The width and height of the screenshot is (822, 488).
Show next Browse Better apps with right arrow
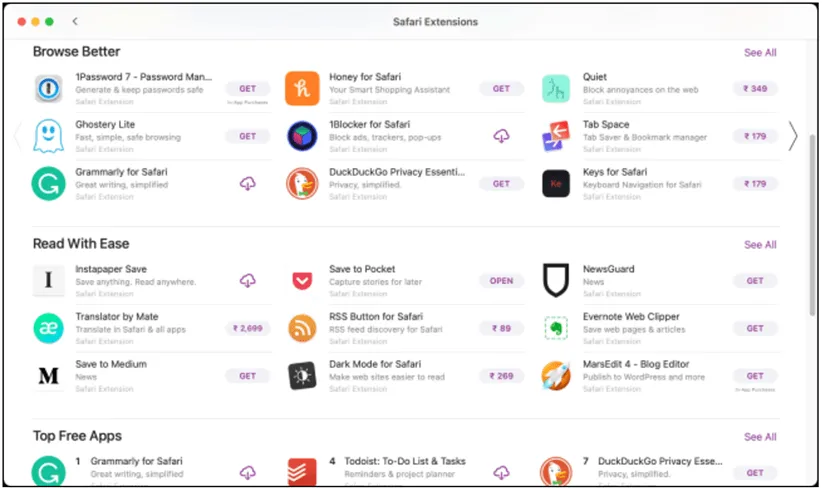point(793,136)
